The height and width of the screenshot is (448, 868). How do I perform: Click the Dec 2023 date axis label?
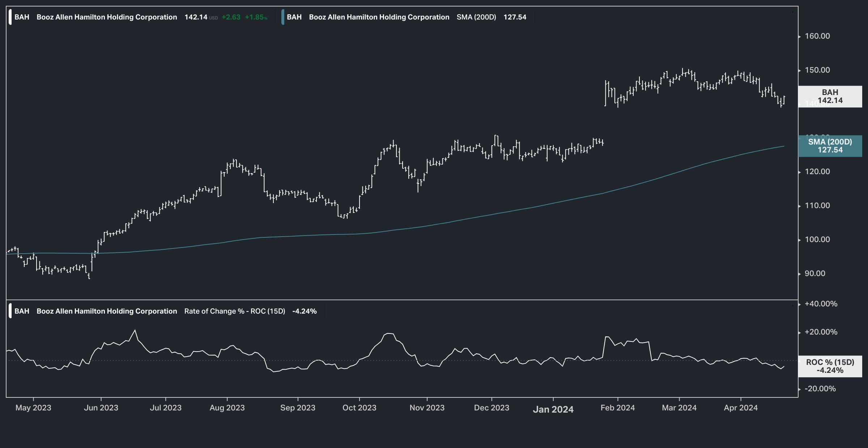coord(492,408)
